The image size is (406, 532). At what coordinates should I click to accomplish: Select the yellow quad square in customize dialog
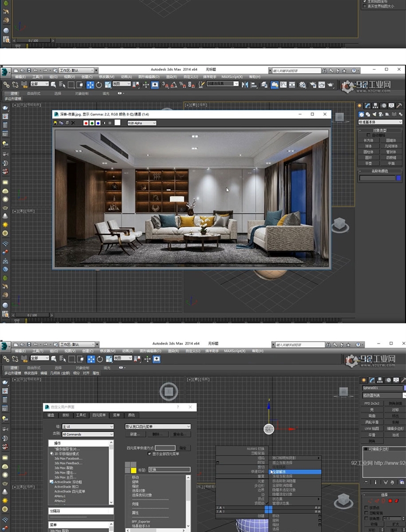point(134,470)
